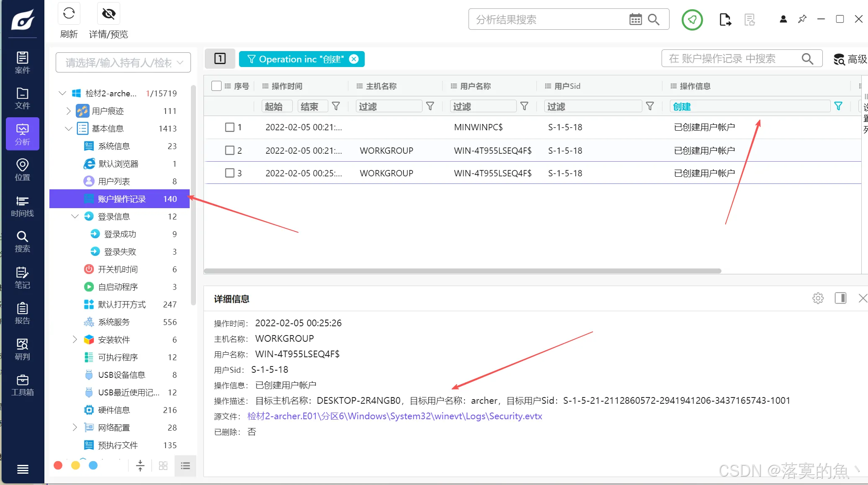868x485 pixels.
Task: Remove the Operation inc 创建 filter chip
Action: point(354,59)
